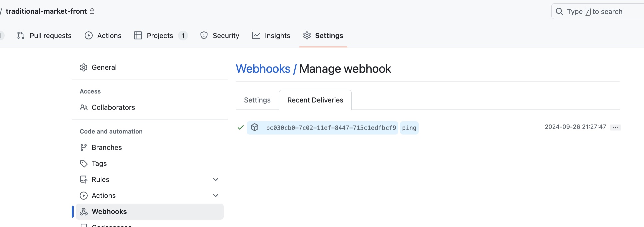644x227 pixels.
Task: Open the Security tab
Action: click(x=219, y=35)
